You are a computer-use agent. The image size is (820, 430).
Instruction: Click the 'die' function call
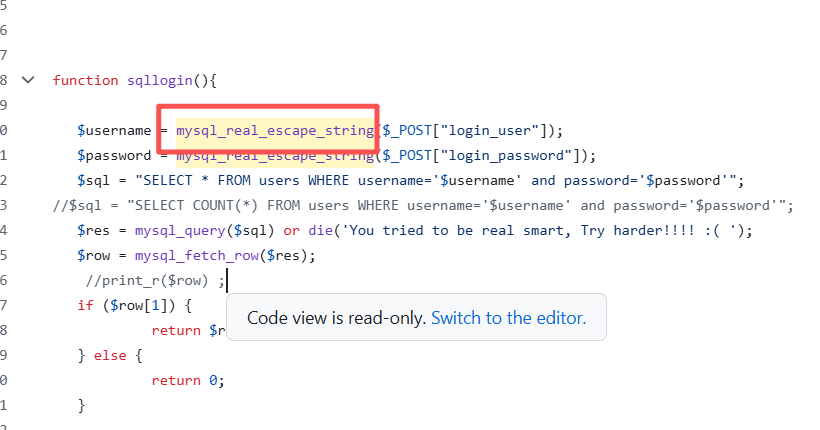click(320, 231)
